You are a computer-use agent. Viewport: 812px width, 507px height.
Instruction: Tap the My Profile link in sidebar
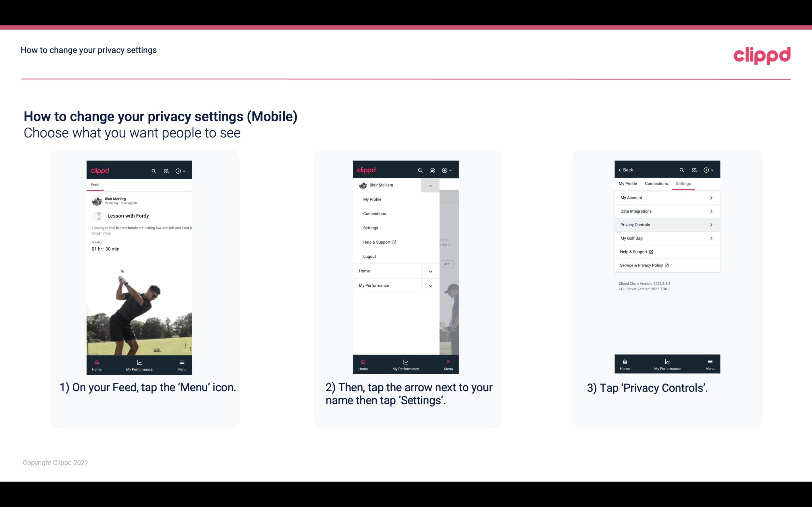(372, 199)
